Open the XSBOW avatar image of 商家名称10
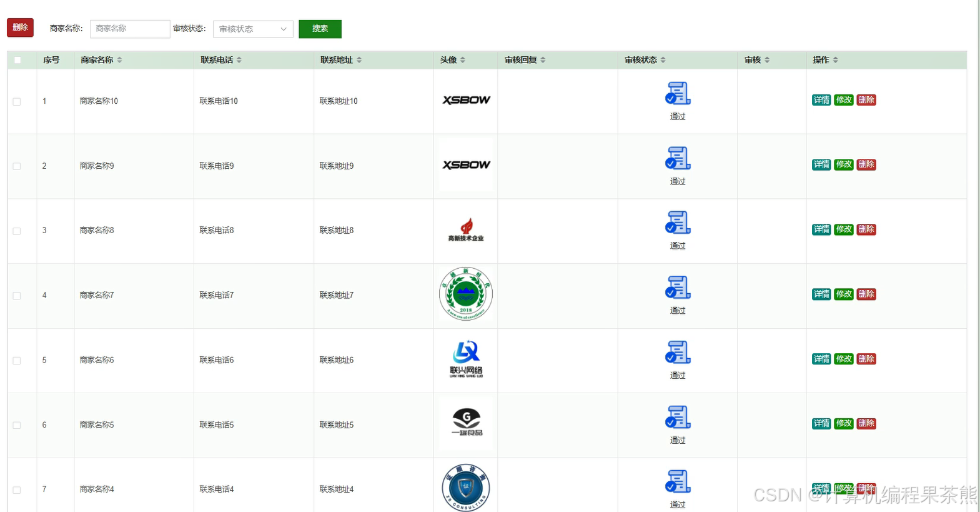The height and width of the screenshot is (512, 980). [466, 100]
